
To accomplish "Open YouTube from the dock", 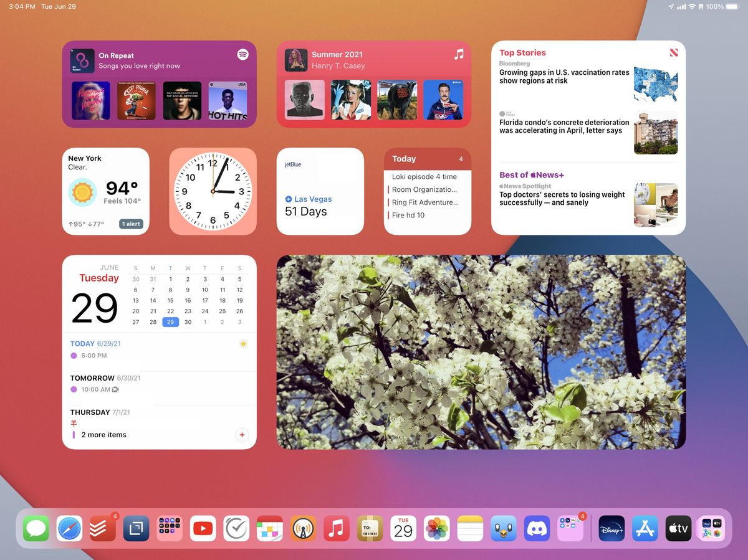I will pyautogui.click(x=202, y=528).
